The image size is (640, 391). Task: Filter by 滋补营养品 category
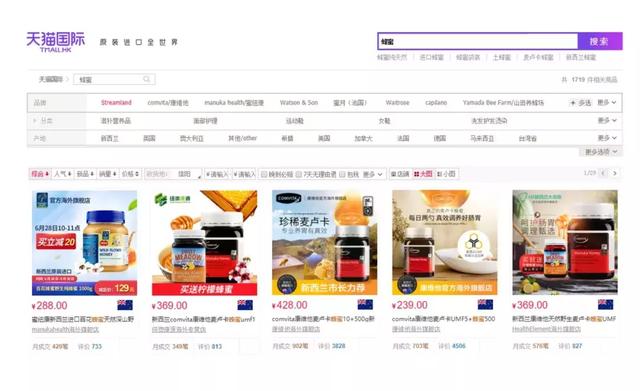[116, 121]
